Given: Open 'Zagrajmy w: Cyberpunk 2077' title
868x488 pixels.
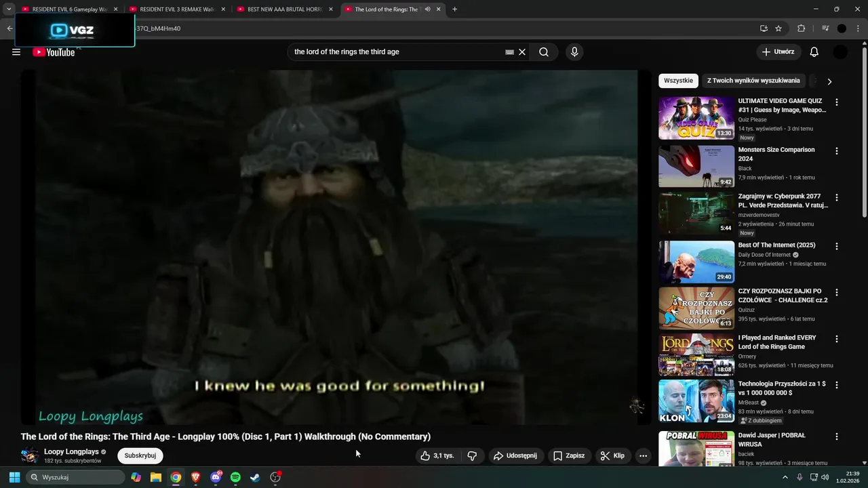Looking at the screenshot, I should [783, 201].
